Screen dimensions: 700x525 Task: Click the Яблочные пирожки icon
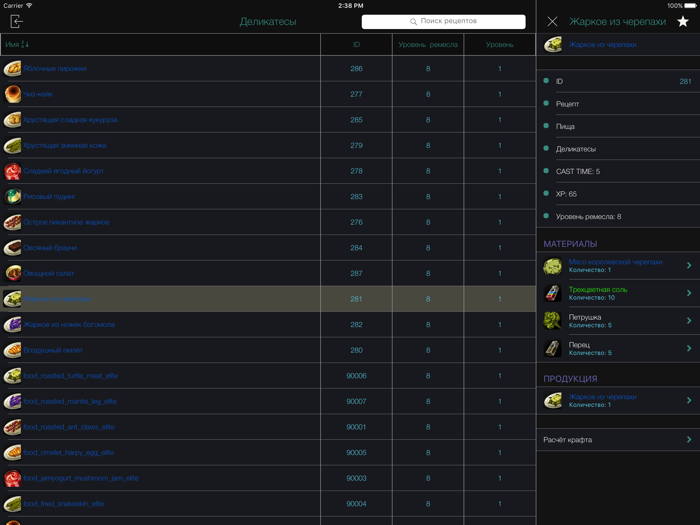click(x=12, y=68)
